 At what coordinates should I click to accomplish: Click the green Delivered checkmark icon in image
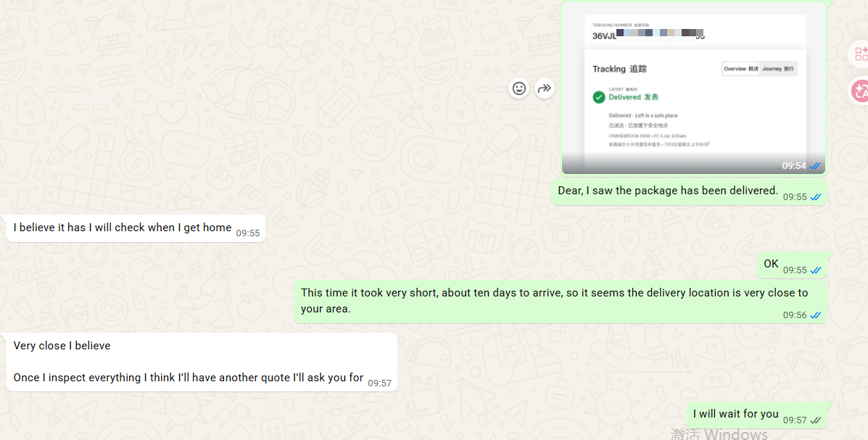coord(598,97)
